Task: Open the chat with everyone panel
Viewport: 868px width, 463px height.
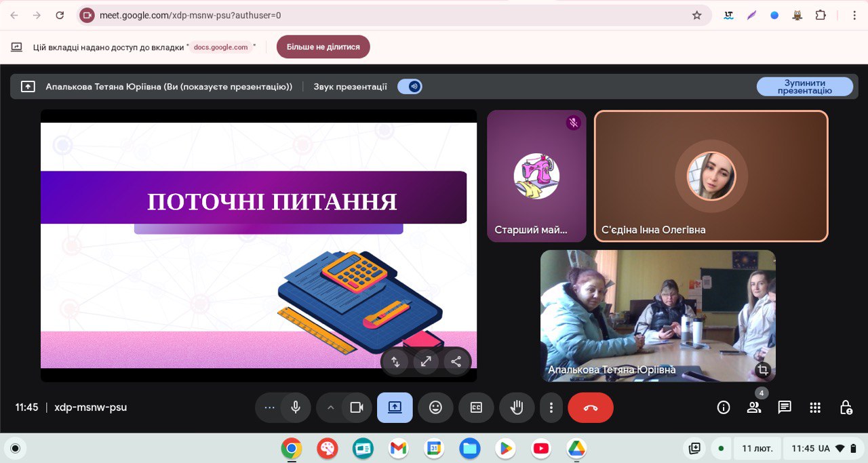Action: [785, 407]
